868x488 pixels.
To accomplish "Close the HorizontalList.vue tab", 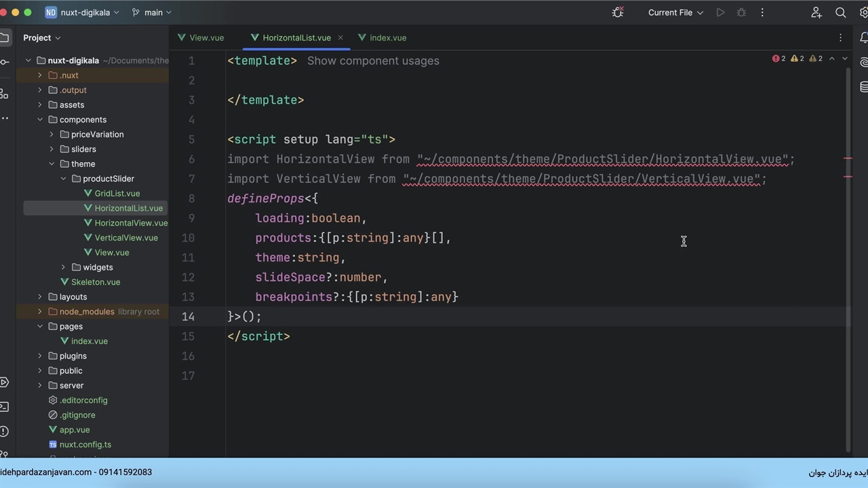I will click(x=340, y=38).
